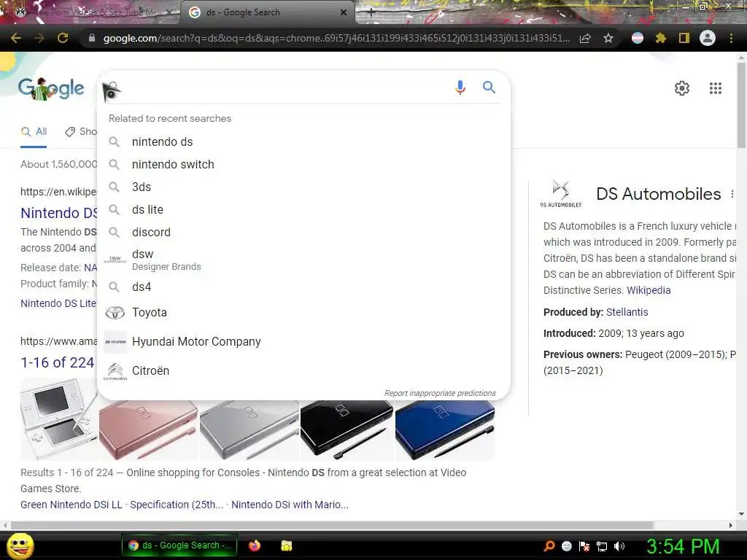Image resolution: width=747 pixels, height=560 pixels.
Task: Start voice search with the microphone
Action: click(460, 87)
